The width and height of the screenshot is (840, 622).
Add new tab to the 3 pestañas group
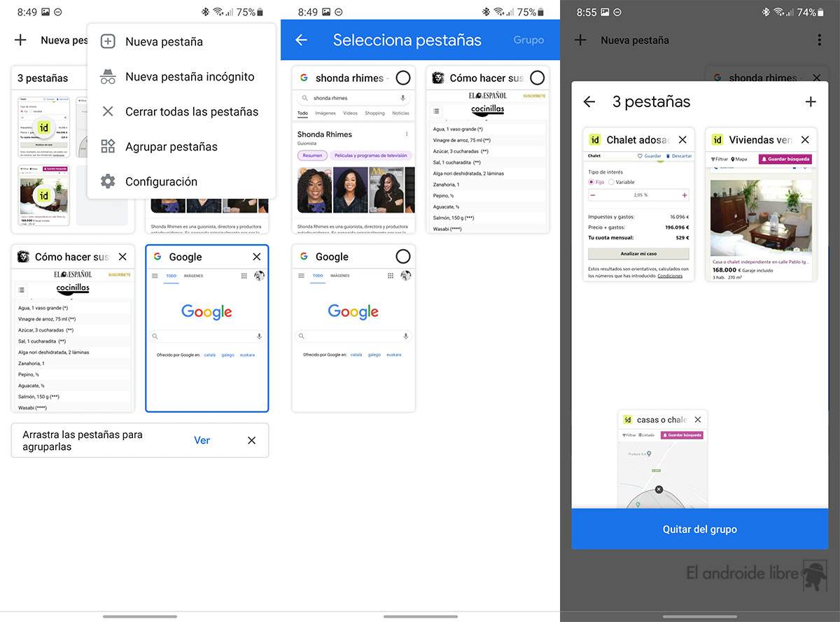(811, 102)
